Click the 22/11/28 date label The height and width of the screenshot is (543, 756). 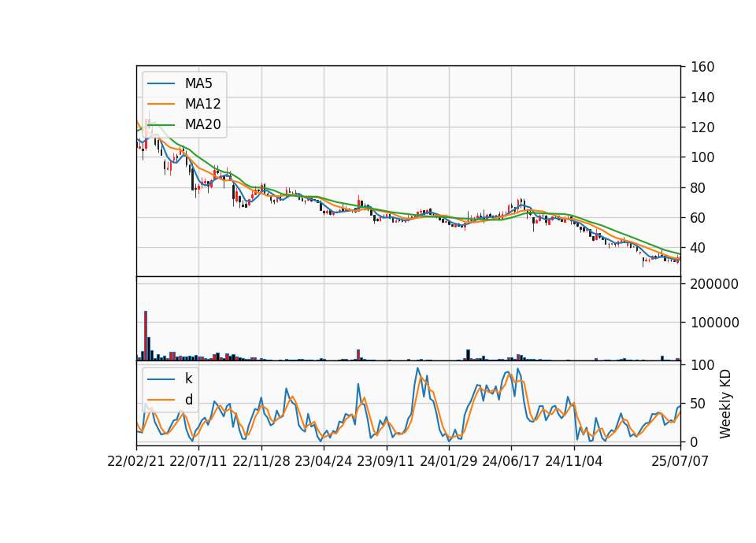[261, 461]
